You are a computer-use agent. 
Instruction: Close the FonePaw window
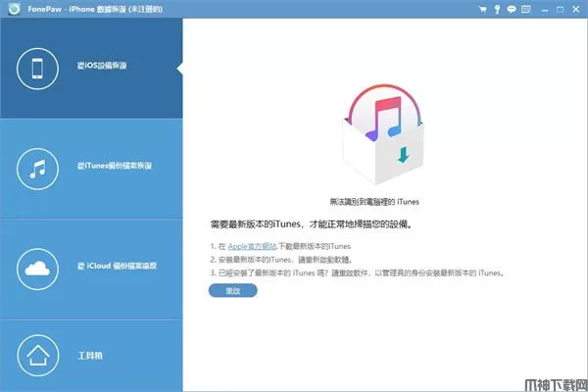click(x=576, y=10)
